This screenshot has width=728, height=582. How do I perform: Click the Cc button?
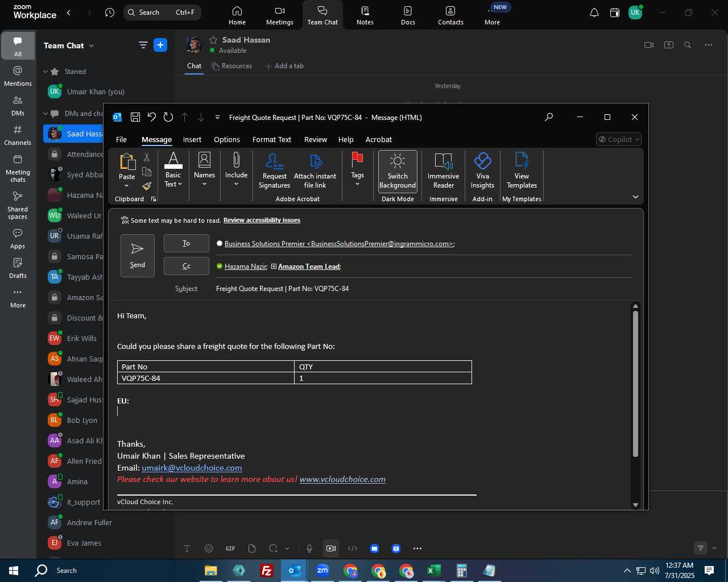187,266
